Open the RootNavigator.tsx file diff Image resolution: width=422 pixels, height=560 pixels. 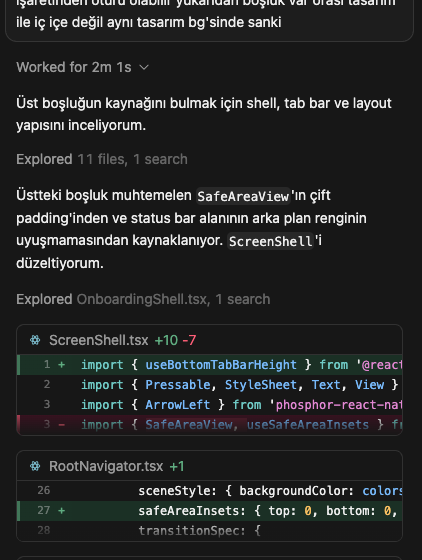[x=106, y=466]
